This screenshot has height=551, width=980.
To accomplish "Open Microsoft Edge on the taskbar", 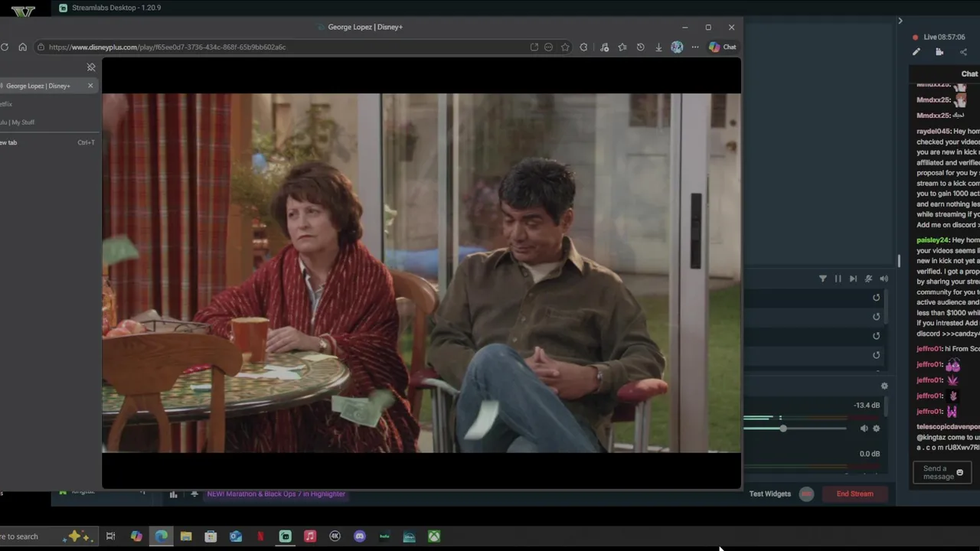I will click(x=162, y=536).
